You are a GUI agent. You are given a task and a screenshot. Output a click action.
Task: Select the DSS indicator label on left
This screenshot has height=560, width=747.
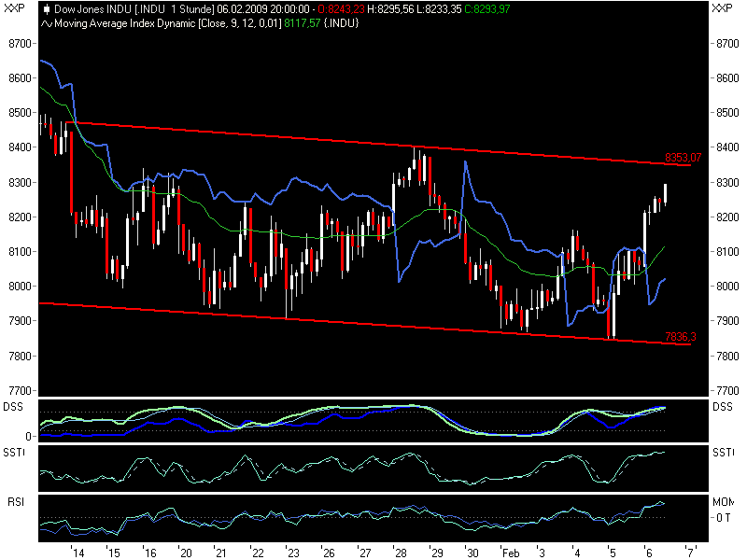click(x=12, y=408)
